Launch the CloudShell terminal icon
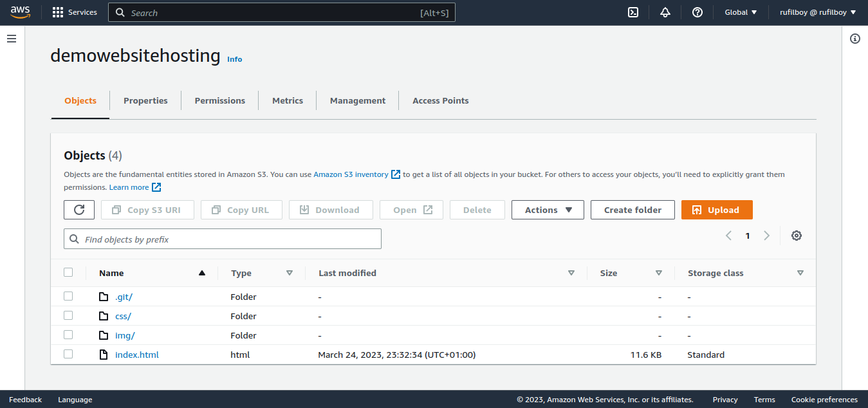868x408 pixels. pos(633,12)
